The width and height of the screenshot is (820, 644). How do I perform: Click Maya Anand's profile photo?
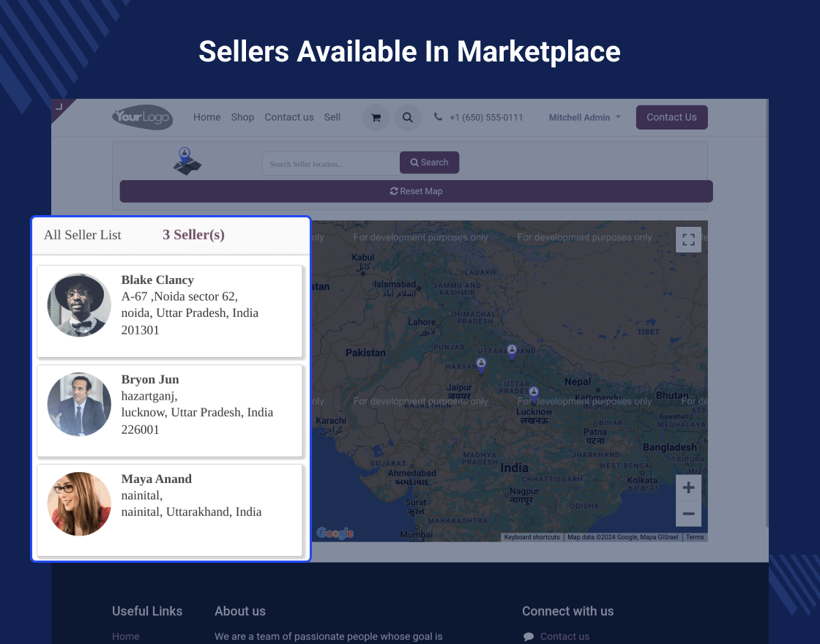click(79, 504)
